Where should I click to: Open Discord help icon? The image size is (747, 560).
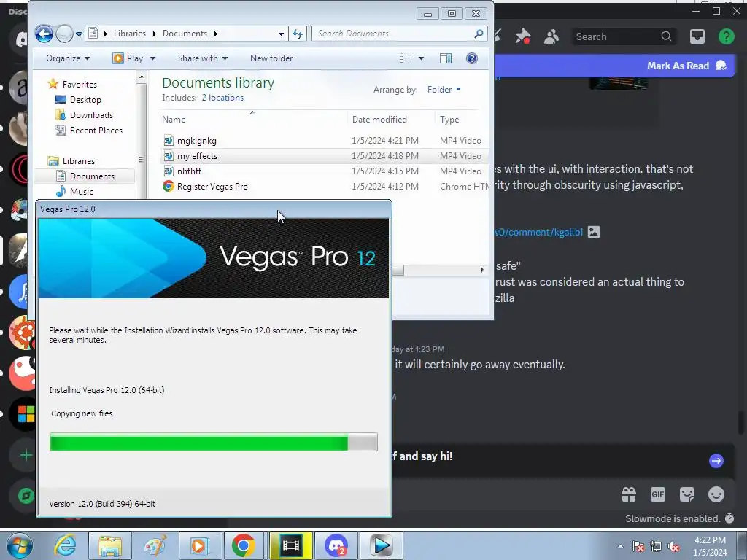click(726, 36)
